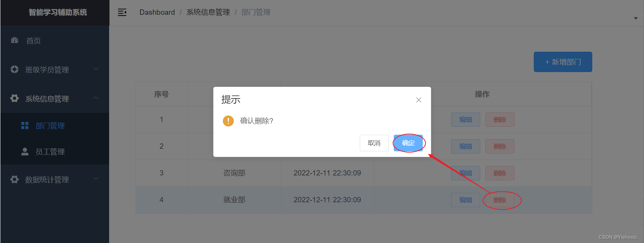Click the orange warning icon in the dialog

click(228, 121)
